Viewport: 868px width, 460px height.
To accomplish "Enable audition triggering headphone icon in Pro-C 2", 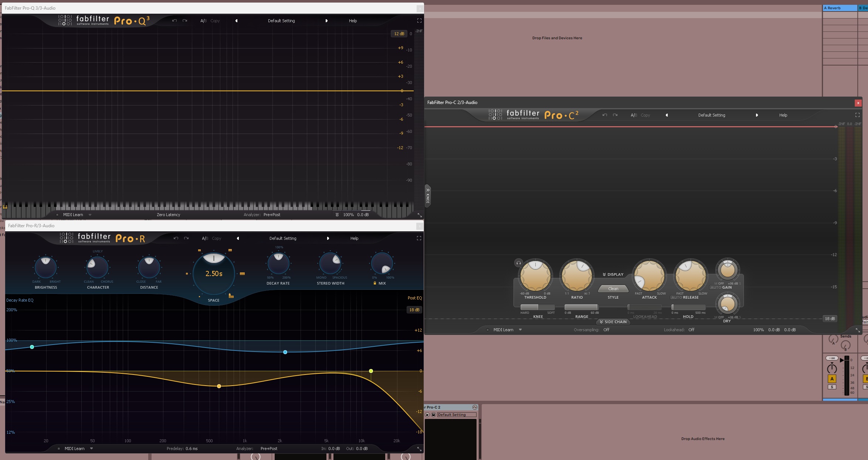I will [x=519, y=263].
